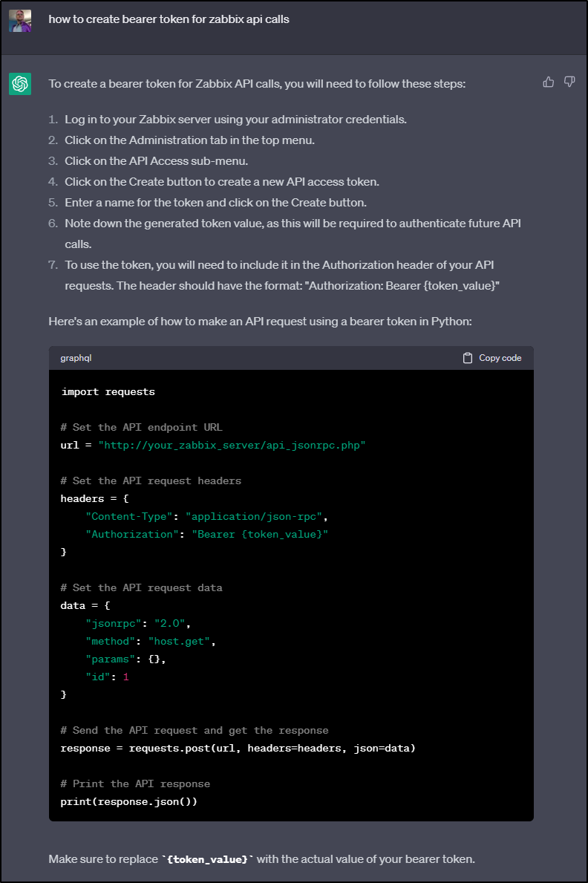Viewport: 588px width, 883px height.
Task: Click the intro line 'To create a bearer token'
Action: click(257, 84)
